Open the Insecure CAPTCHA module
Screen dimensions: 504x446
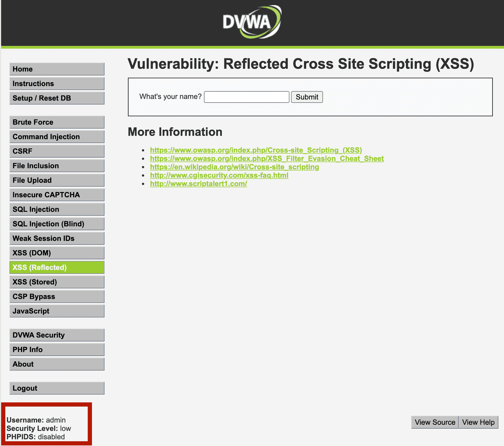click(57, 195)
